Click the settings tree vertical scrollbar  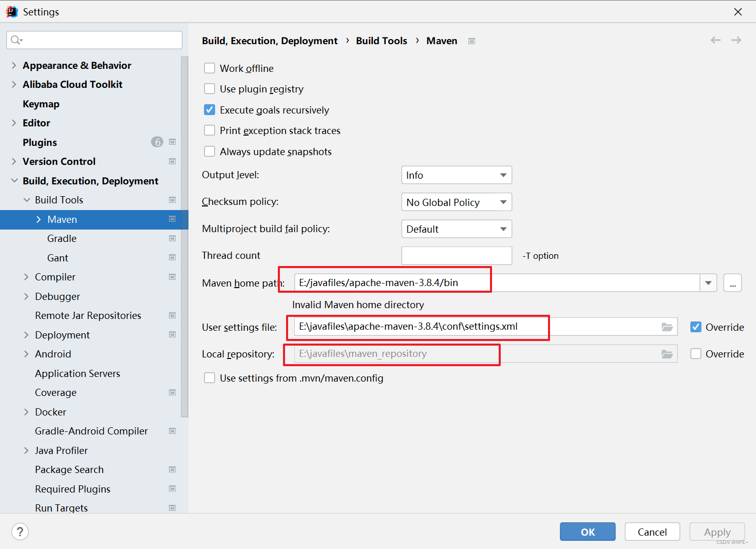point(184,236)
